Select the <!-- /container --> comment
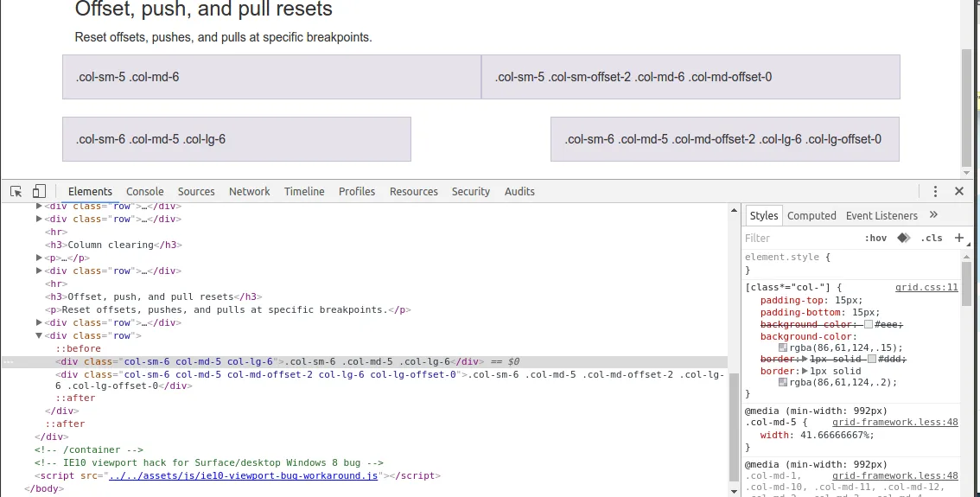Viewport: 980px width, 497px height. 89,450
